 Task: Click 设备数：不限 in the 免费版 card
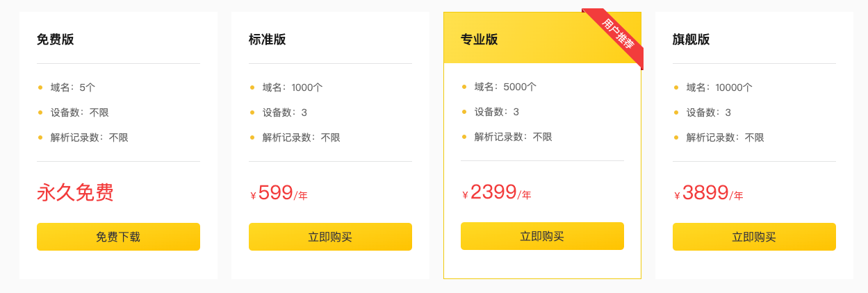click(80, 112)
